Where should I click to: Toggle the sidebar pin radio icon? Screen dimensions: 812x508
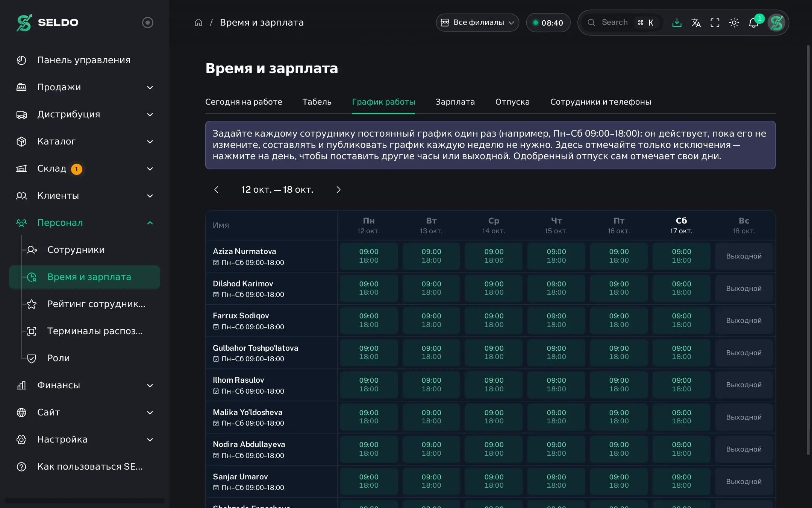[x=148, y=23]
